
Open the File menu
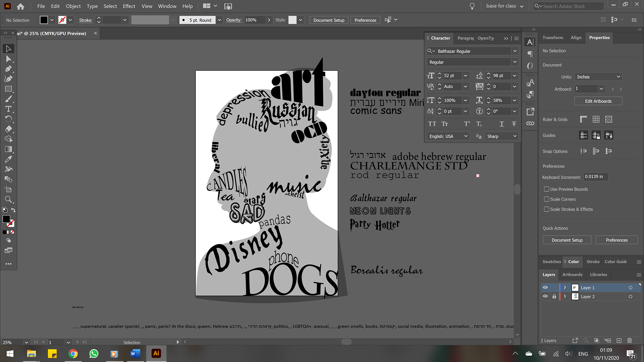(x=41, y=6)
